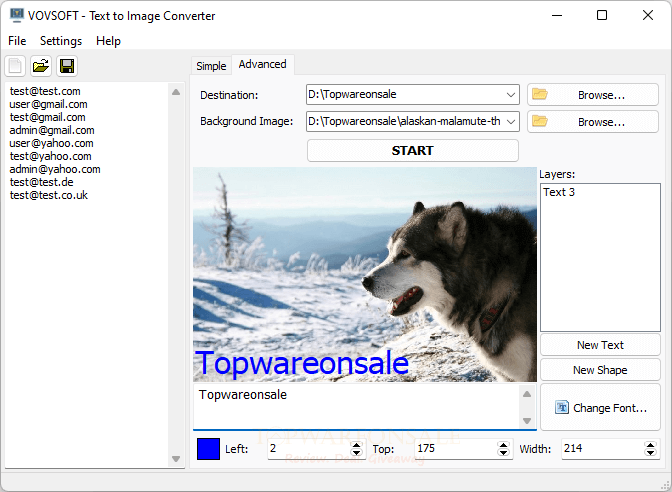672x492 pixels.
Task: Increase the Left value with up arrow
Action: coord(356,445)
